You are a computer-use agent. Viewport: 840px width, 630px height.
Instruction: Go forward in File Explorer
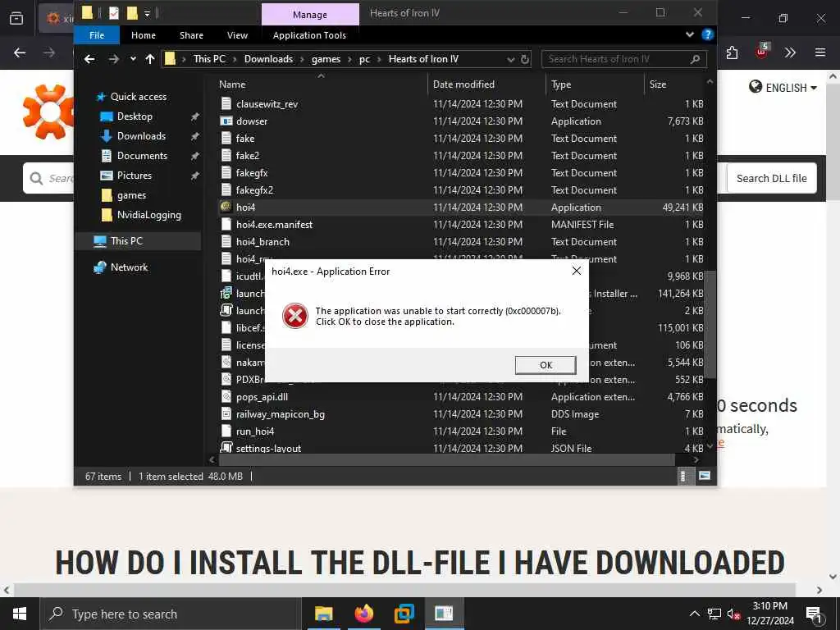tap(113, 59)
